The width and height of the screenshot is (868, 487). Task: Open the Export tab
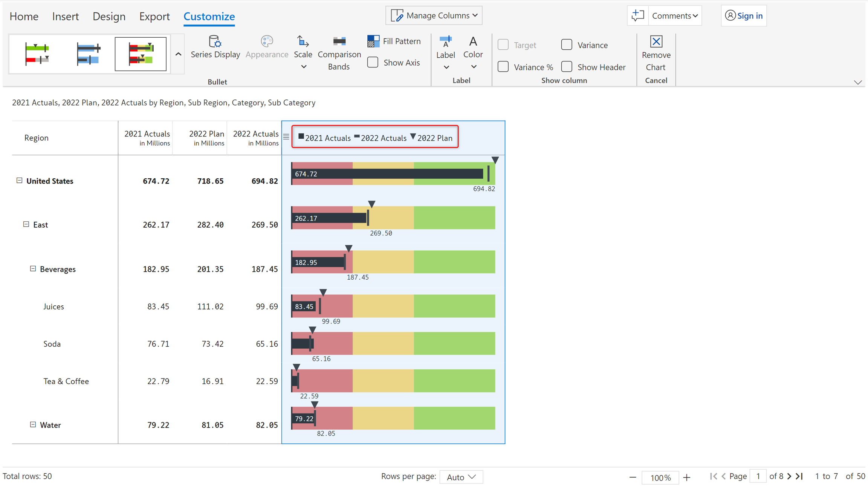click(x=154, y=16)
